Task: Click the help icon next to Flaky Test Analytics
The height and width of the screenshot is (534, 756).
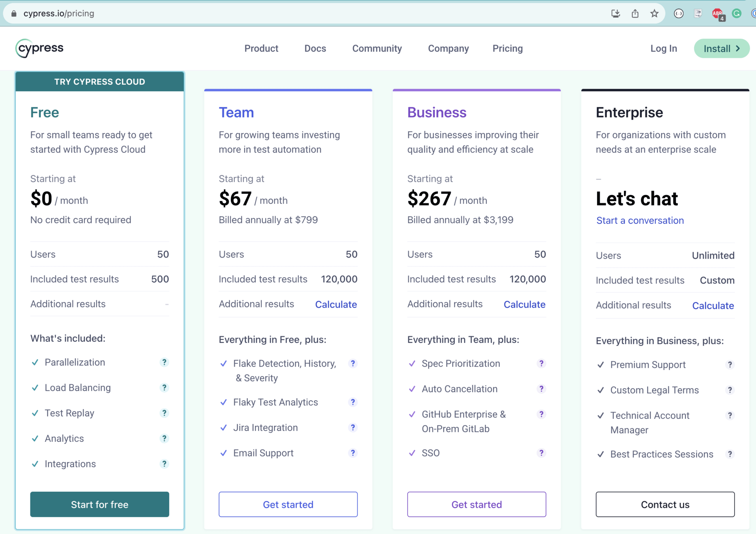Action: (x=353, y=402)
